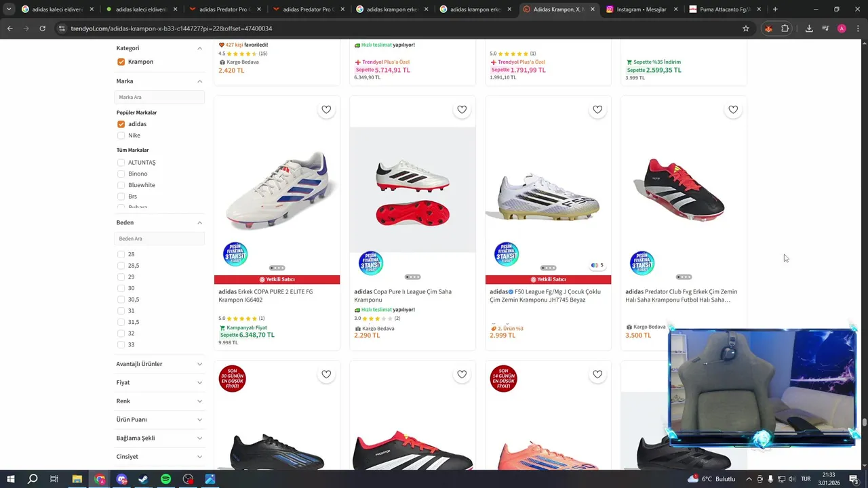Open the COPA PURE 2 ELITE FG product title
The height and width of the screenshot is (488, 868).
[266, 296]
